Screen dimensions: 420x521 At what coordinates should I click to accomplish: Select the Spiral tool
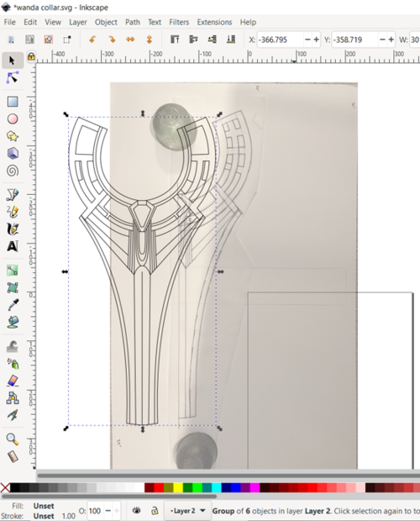tap(13, 171)
